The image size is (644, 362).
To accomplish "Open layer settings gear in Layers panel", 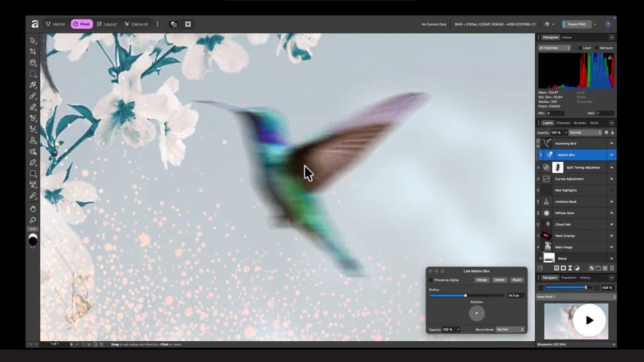I will point(606,133).
